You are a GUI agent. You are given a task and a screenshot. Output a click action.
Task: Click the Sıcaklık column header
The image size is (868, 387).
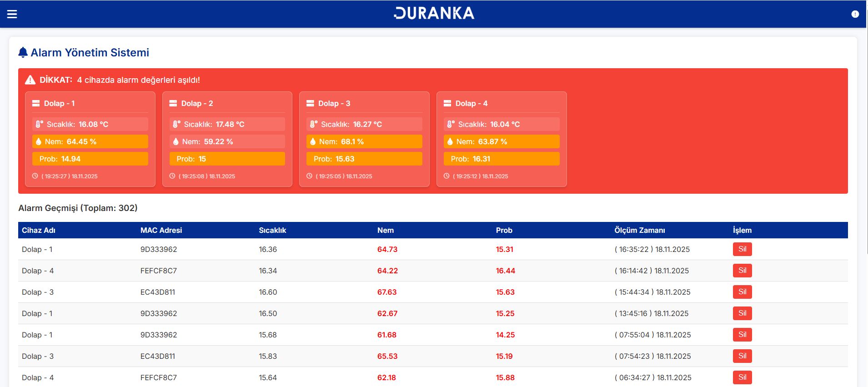272,230
